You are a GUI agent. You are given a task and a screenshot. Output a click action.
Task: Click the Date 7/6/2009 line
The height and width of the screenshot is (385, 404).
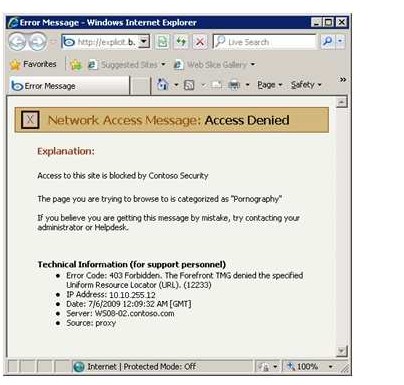[x=129, y=304]
